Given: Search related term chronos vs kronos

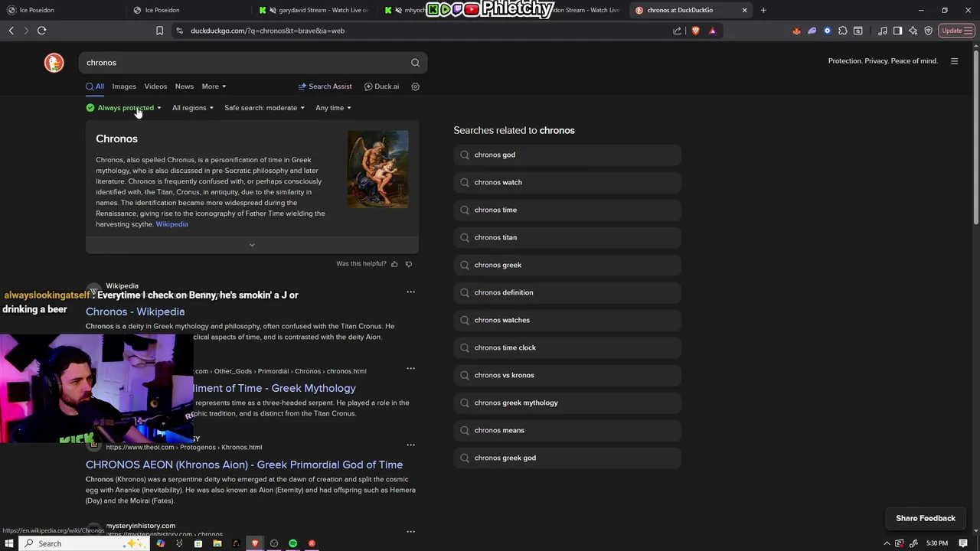Looking at the screenshot, I should 567,375.
